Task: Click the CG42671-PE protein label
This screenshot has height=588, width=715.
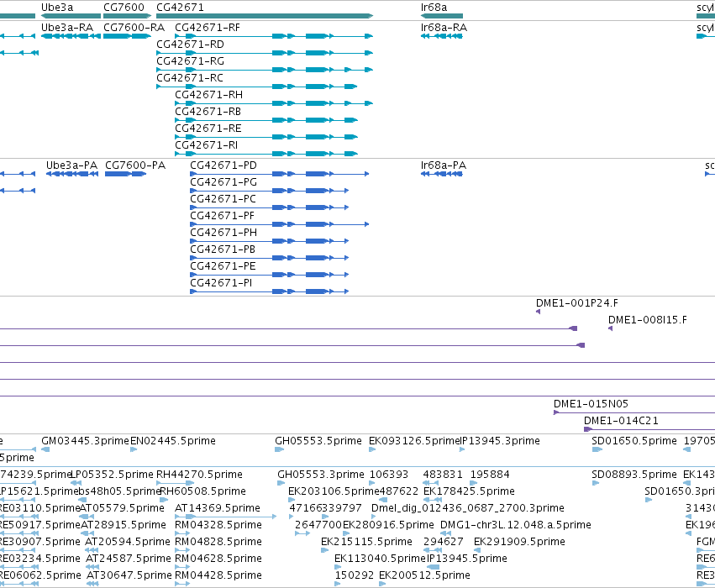Action: click(x=223, y=266)
